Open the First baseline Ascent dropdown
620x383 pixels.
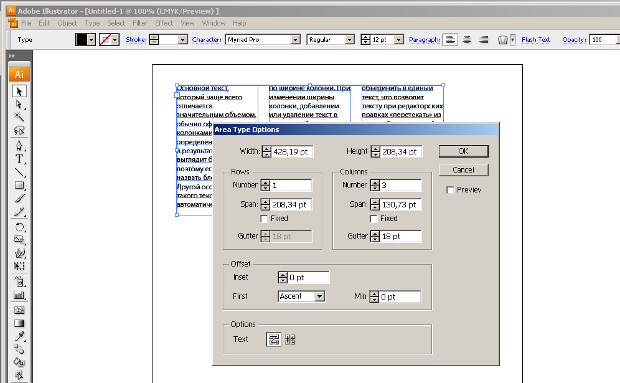[x=319, y=296]
